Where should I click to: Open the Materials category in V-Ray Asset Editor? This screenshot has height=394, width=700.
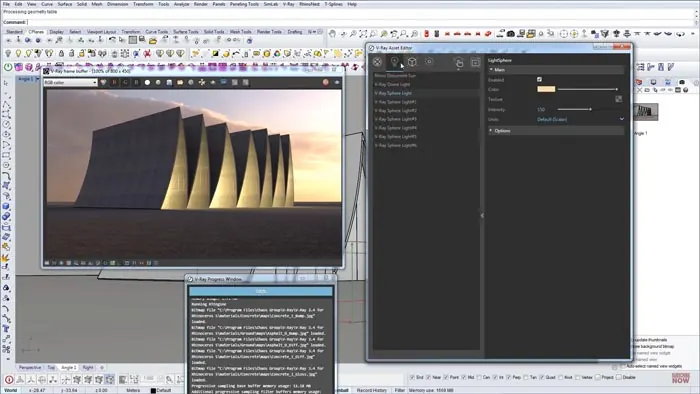tap(377, 62)
